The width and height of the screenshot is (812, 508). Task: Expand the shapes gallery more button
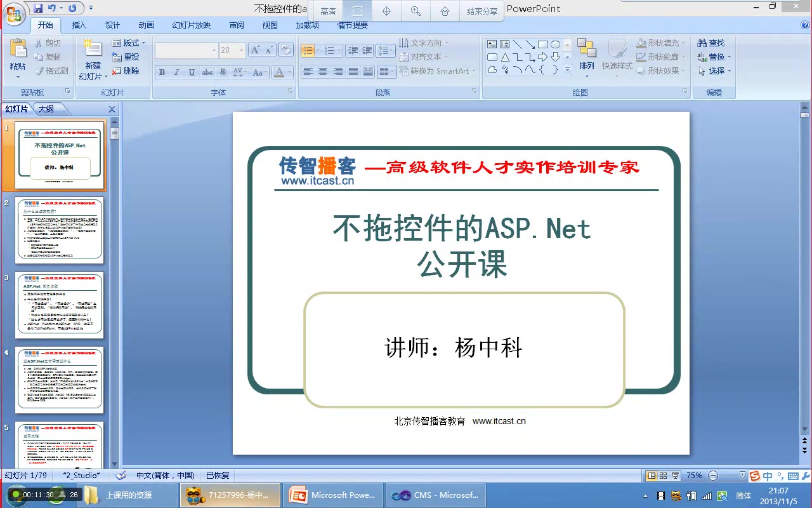click(568, 69)
